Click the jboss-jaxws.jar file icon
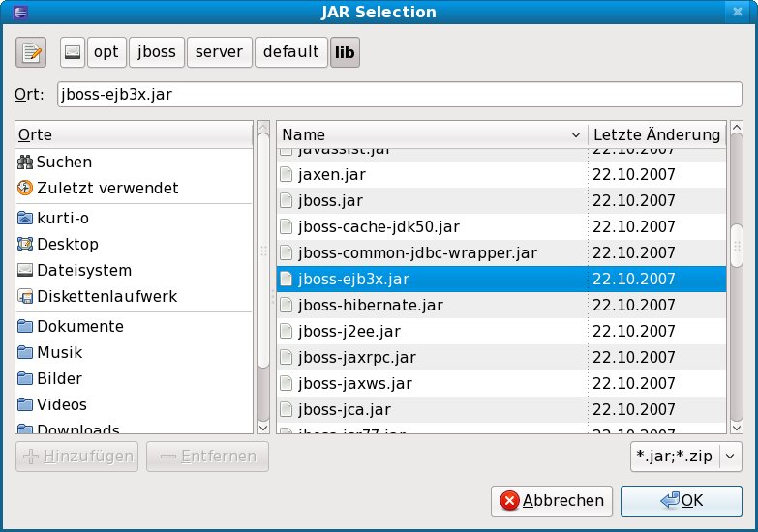This screenshot has height=532, width=758. click(x=287, y=383)
